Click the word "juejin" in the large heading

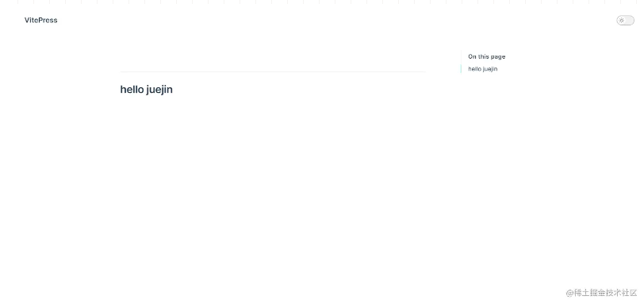[x=159, y=90]
